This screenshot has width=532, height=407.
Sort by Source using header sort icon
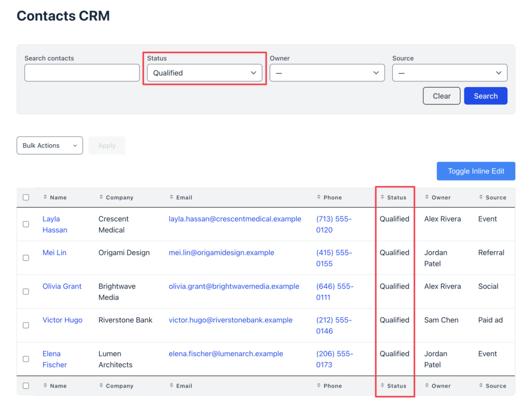coord(481,197)
